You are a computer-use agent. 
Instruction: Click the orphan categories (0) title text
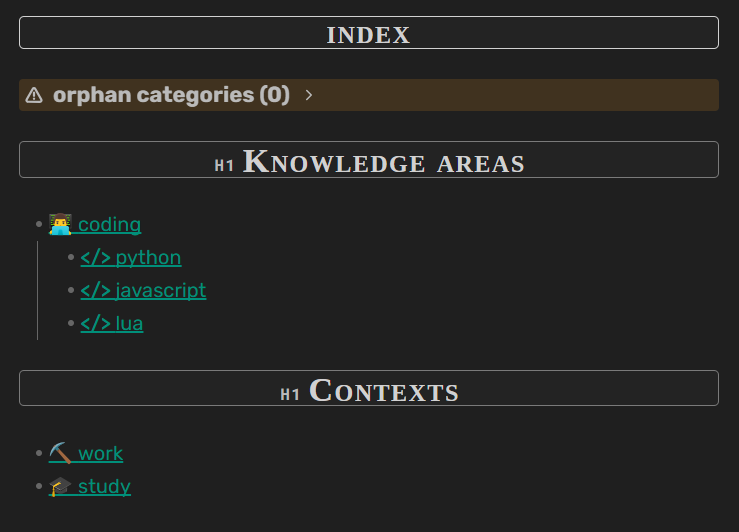tap(171, 95)
